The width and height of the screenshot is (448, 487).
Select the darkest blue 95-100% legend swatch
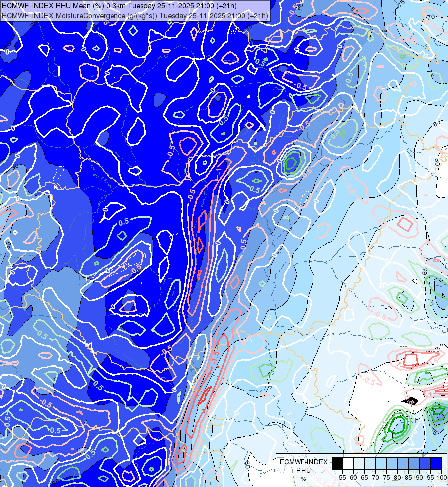(436, 464)
